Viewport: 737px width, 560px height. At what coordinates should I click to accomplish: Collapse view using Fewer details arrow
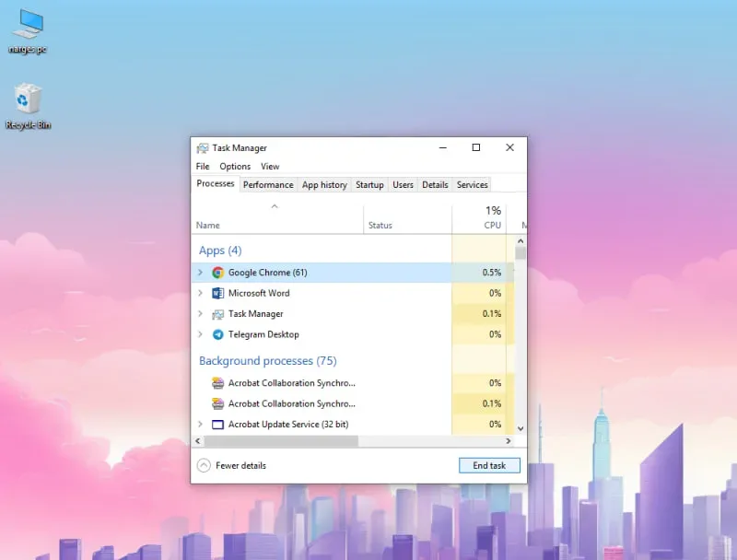point(204,465)
